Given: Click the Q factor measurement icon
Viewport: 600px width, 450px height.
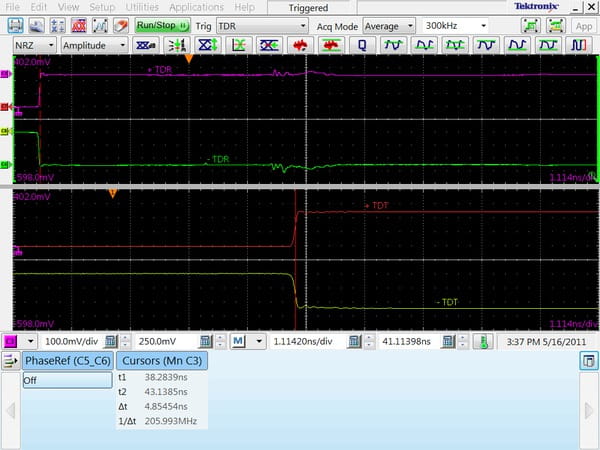Looking at the screenshot, I should (x=361, y=45).
